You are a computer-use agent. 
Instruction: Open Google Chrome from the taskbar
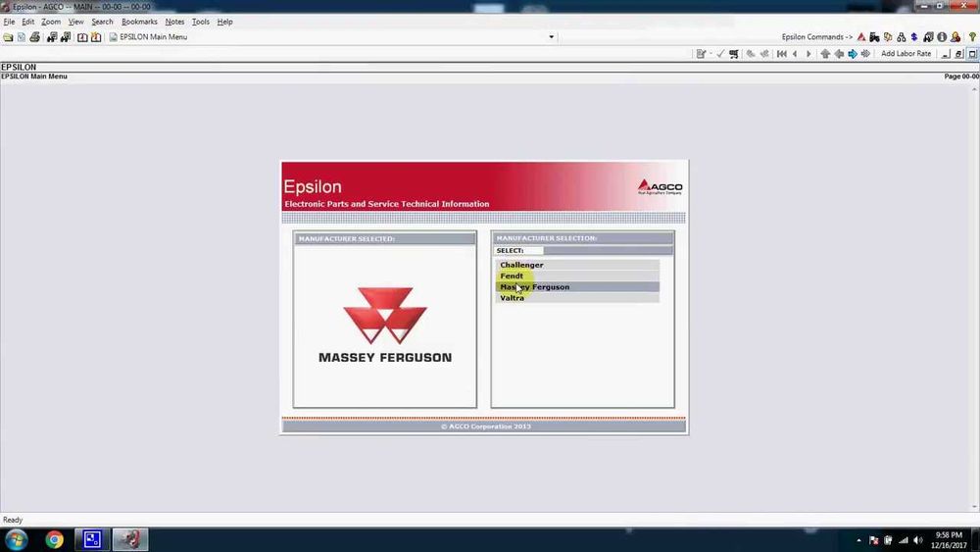54,539
